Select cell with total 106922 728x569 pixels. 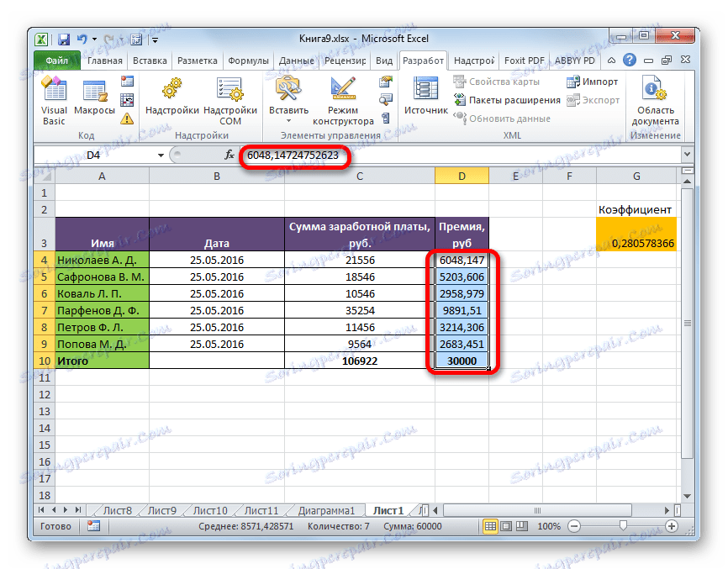pyautogui.click(x=359, y=361)
